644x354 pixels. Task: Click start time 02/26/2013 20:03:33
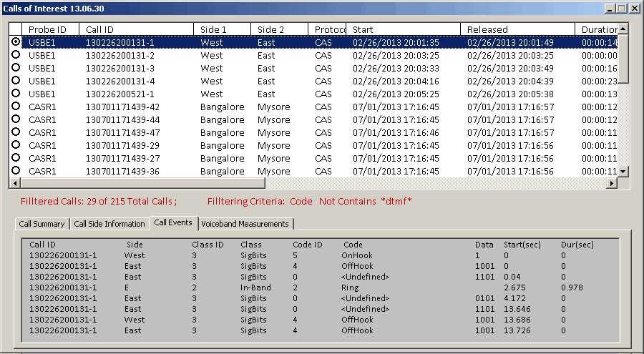[396, 68]
